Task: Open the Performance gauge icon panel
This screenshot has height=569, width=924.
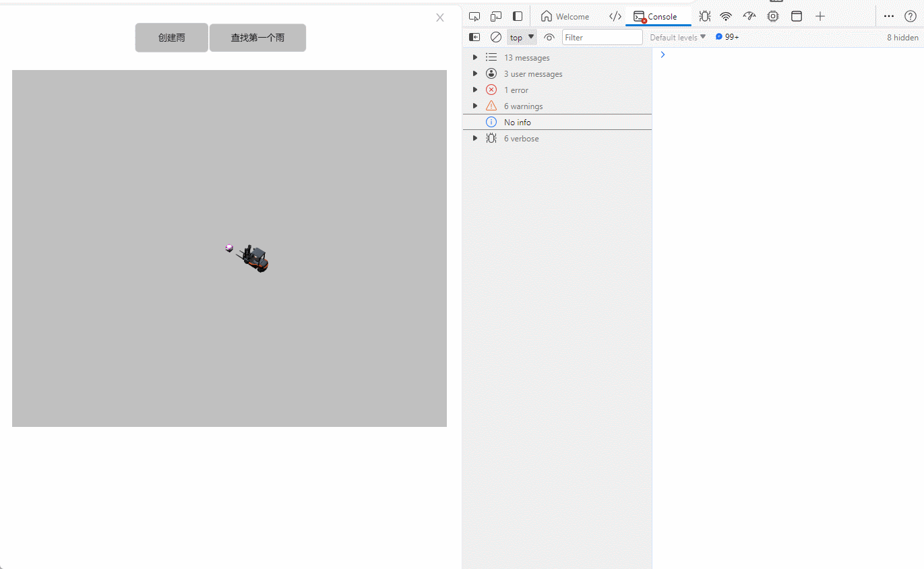Action: click(x=749, y=16)
